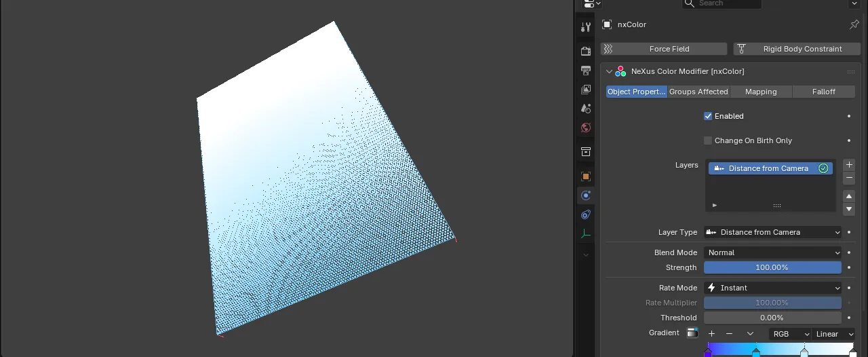Click the Threshold 0.00% slider

pyautogui.click(x=772, y=318)
